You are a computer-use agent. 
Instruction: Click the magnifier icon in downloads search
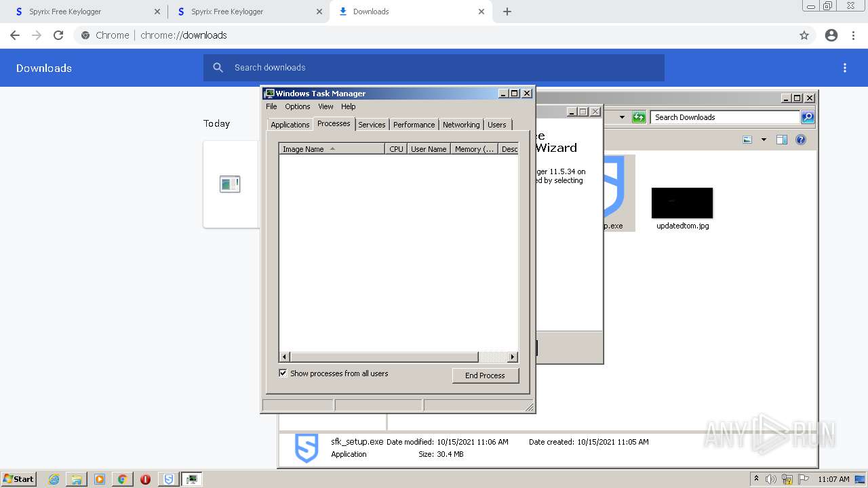[218, 68]
